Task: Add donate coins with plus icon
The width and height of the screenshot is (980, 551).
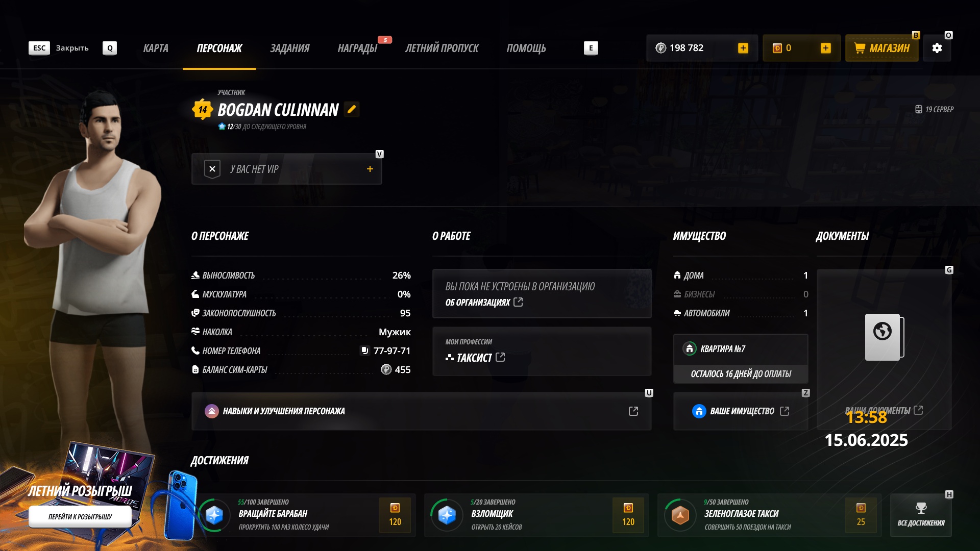Action: pyautogui.click(x=825, y=48)
